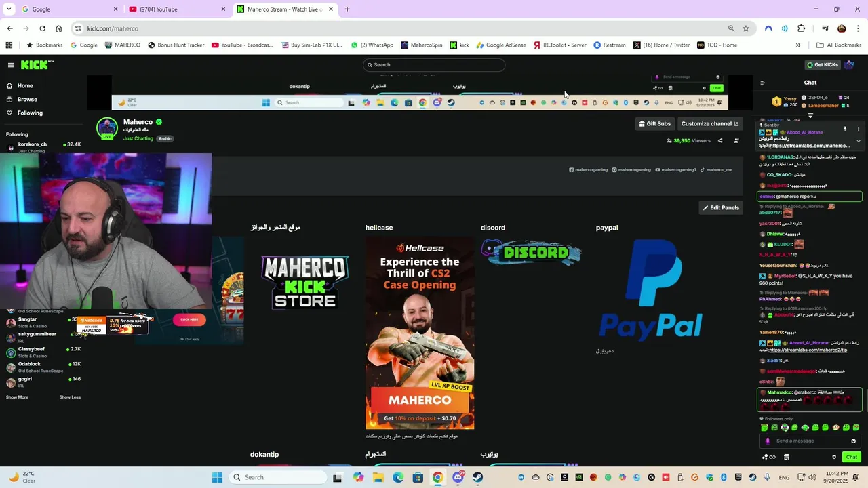Open MAHERCO bookmark
This screenshot has width=868, height=488.
pyautogui.click(x=122, y=45)
